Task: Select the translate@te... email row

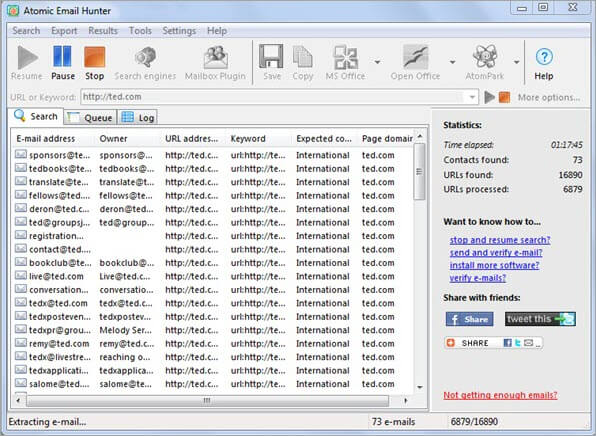Action: click(214, 182)
